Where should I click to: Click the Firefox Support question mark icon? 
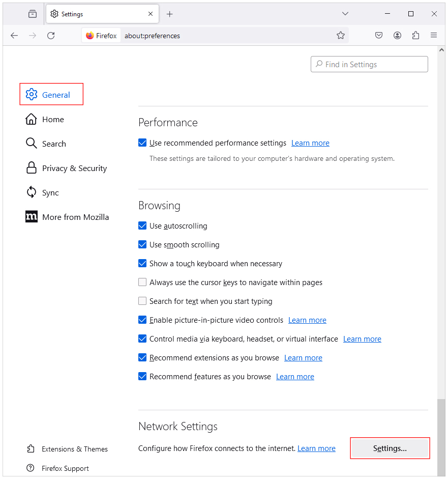click(31, 468)
